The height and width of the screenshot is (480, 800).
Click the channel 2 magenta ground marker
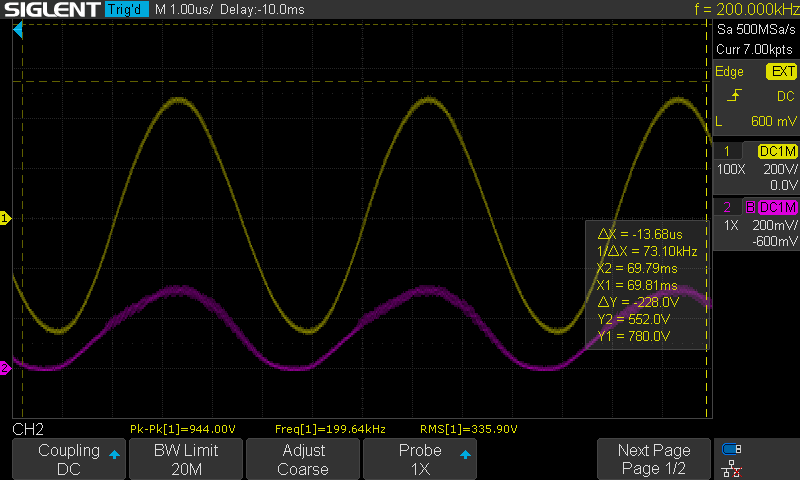pyautogui.click(x=5, y=368)
